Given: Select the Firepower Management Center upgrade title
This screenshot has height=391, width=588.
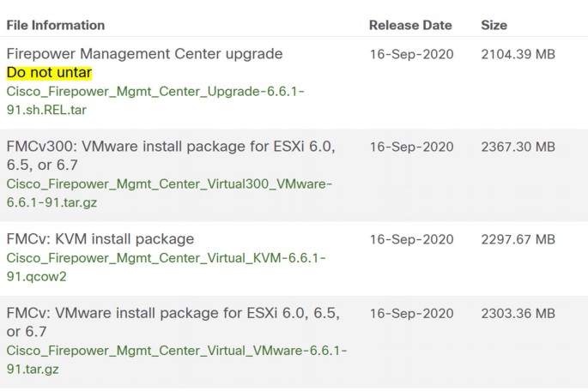Looking at the screenshot, I should pos(144,53).
